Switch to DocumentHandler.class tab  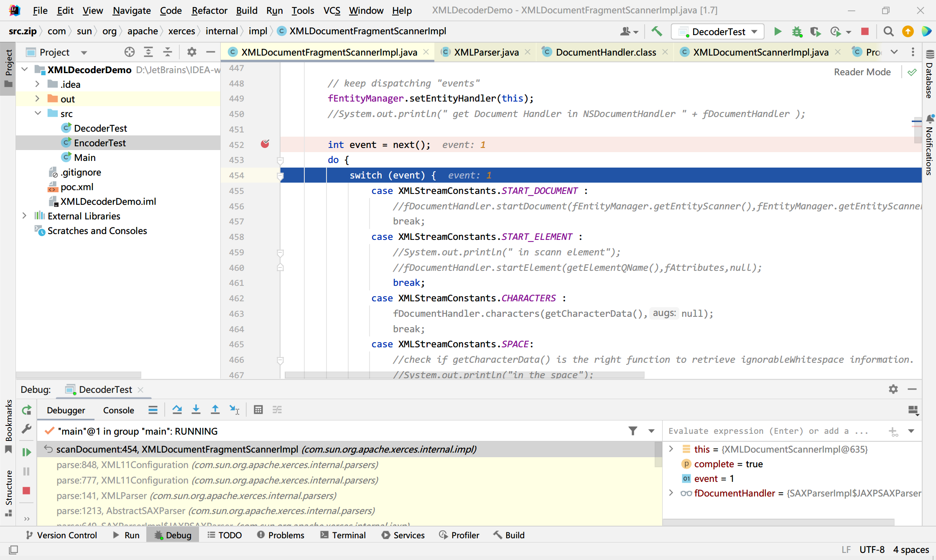pyautogui.click(x=605, y=52)
